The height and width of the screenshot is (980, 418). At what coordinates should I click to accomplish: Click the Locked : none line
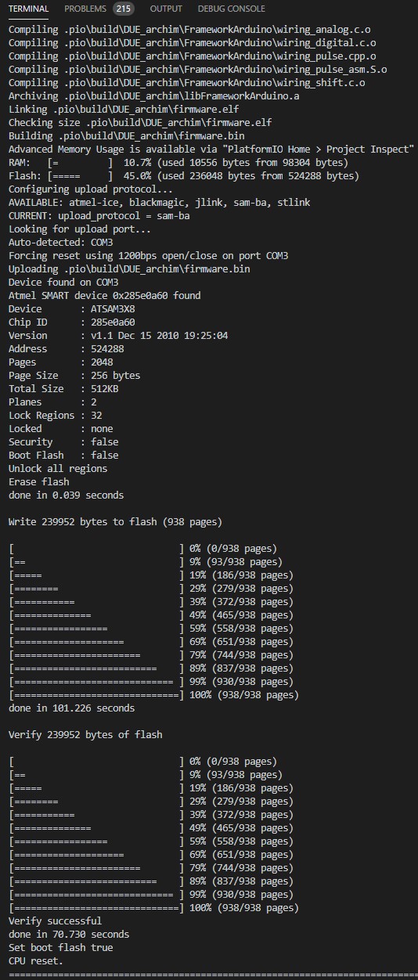pos(60,429)
